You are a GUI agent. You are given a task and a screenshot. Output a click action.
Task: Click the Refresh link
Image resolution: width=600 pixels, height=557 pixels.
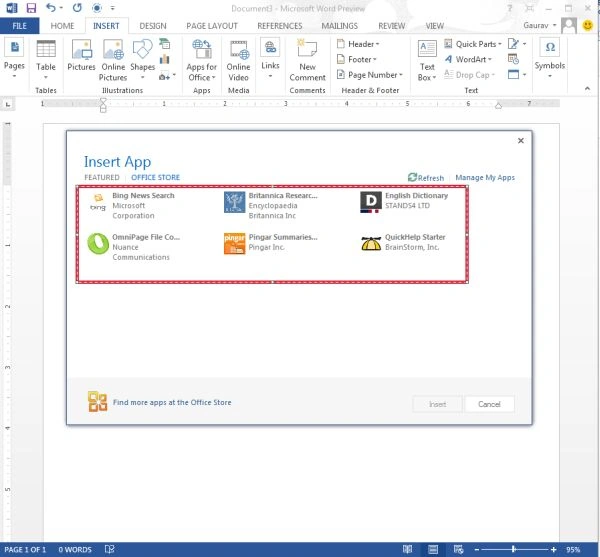pyautogui.click(x=426, y=178)
